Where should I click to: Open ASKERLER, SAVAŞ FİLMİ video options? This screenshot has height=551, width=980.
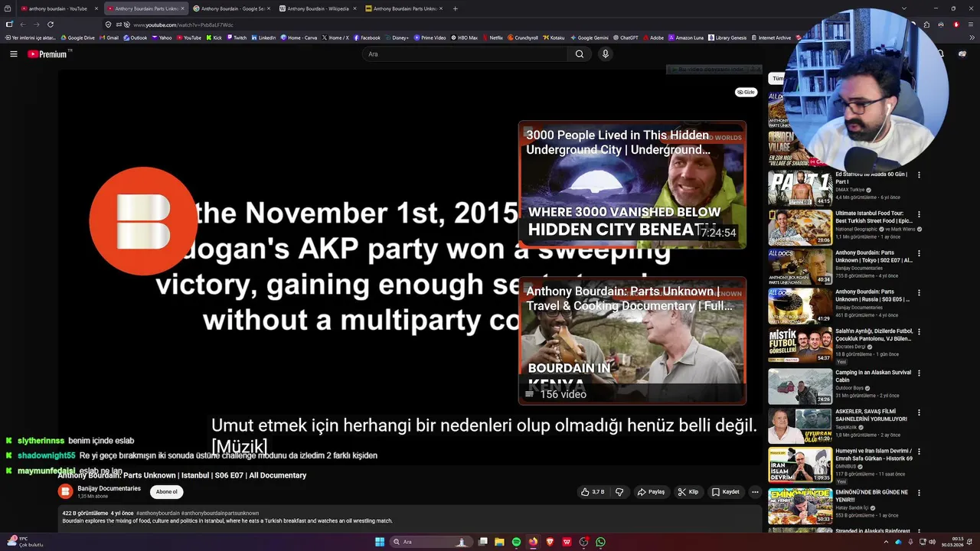pyautogui.click(x=919, y=412)
